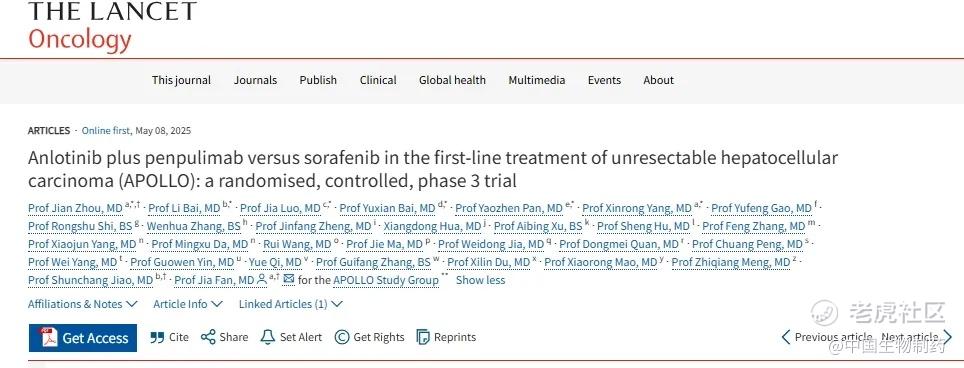The height and width of the screenshot is (368, 964).
Task: Click the envelope icon beside Jia Fan
Action: [288, 280]
